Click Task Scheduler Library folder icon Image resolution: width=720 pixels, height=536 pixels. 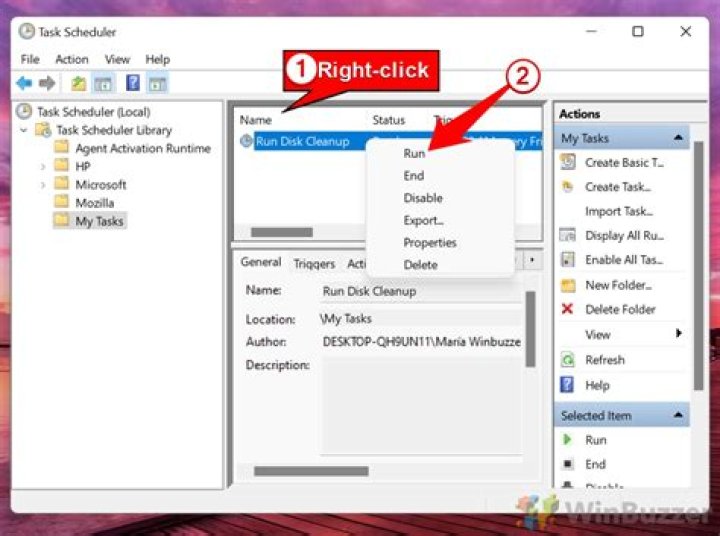(43, 130)
